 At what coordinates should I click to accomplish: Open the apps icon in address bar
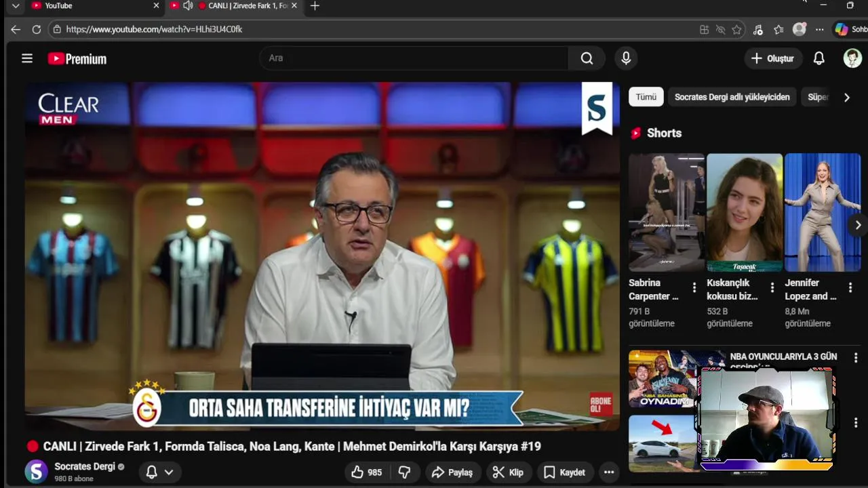(704, 29)
